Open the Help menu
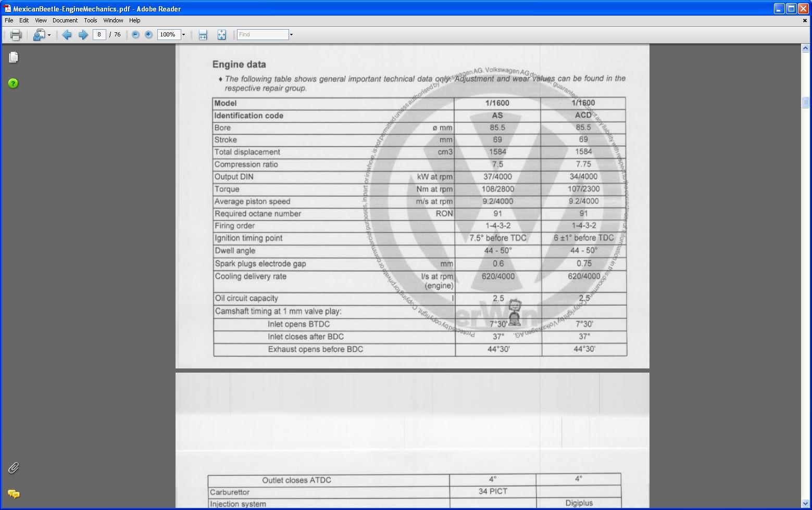The width and height of the screenshot is (812, 510). [x=135, y=20]
